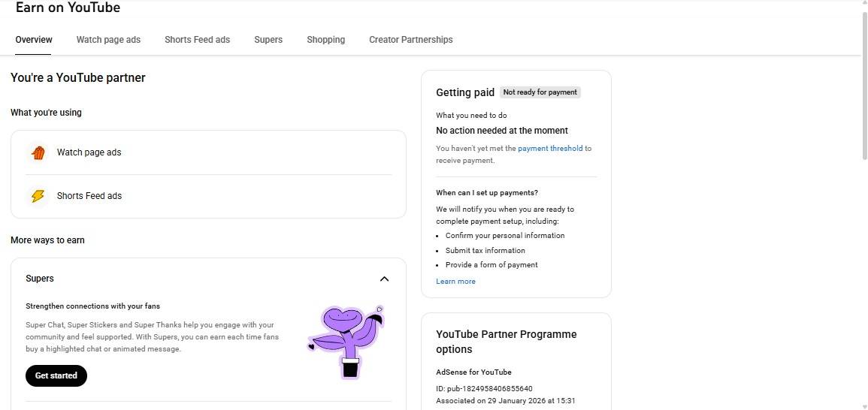The width and height of the screenshot is (868, 410).
Task: Switch to Creator Partnerships tab
Action: point(410,40)
